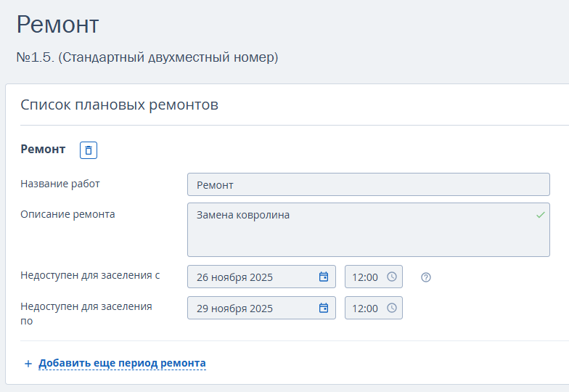
Task: Click the plus icon before Добавить еще период
Action: click(28, 364)
